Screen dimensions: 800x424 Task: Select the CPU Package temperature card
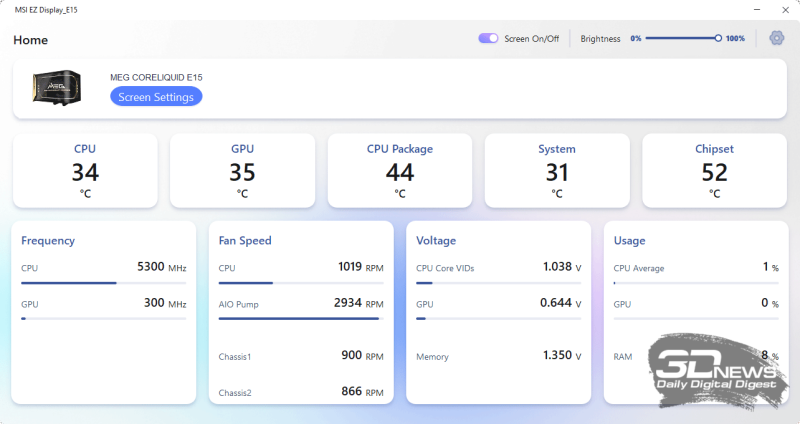point(400,171)
